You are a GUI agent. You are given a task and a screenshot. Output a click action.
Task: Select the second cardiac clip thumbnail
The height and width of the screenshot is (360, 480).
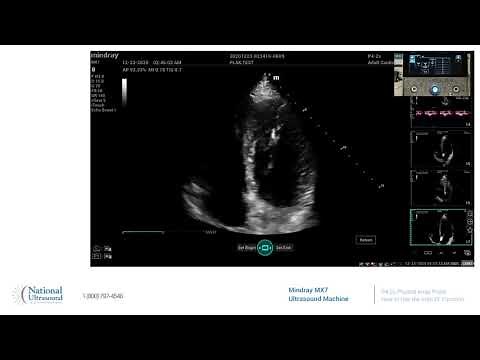441,149
